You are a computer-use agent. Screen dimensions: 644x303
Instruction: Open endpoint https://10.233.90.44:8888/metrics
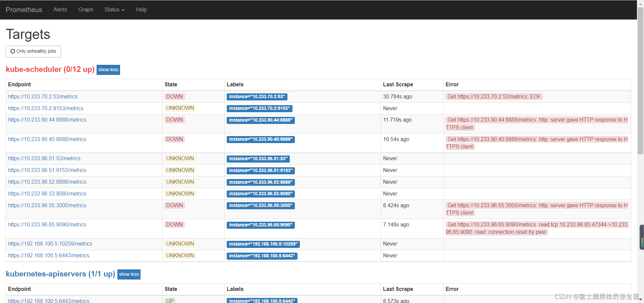tap(47, 120)
